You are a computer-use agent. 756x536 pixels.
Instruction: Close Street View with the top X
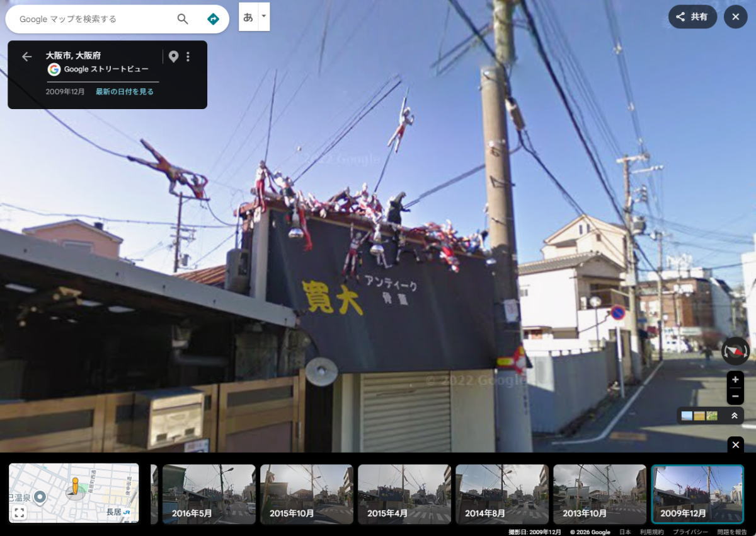point(735,17)
